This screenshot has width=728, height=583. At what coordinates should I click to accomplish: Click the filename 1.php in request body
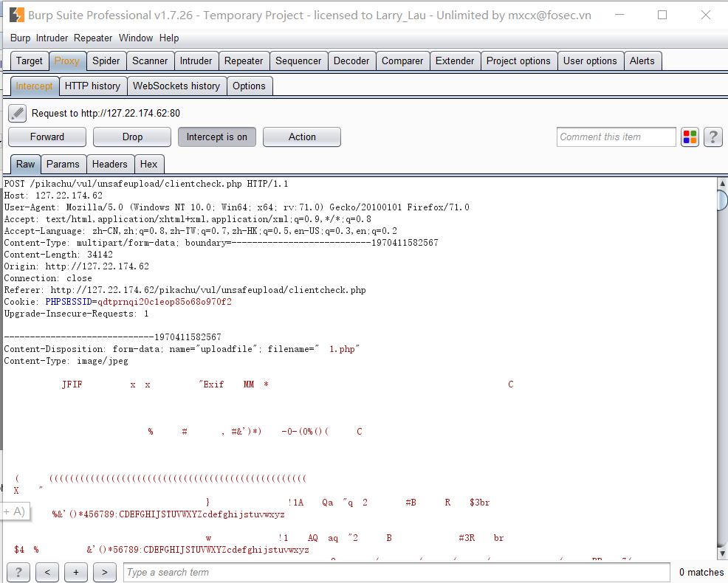click(x=342, y=349)
